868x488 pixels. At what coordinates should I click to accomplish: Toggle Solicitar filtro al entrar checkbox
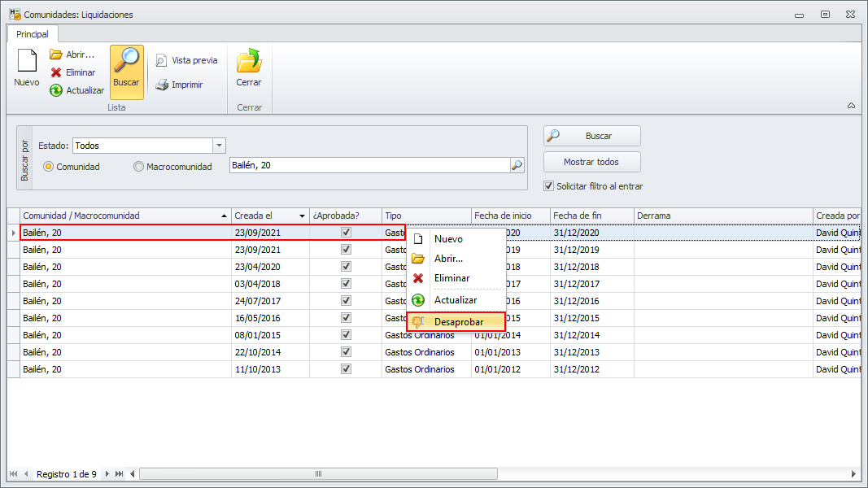point(548,186)
